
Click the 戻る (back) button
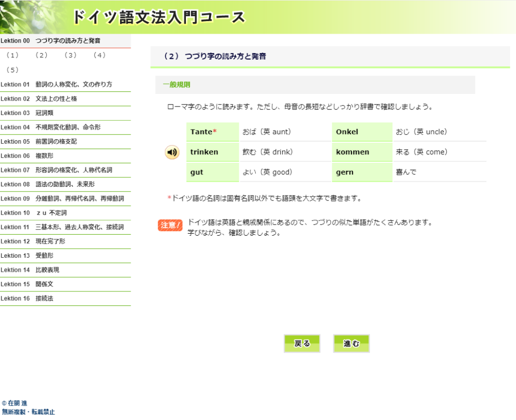302,344
